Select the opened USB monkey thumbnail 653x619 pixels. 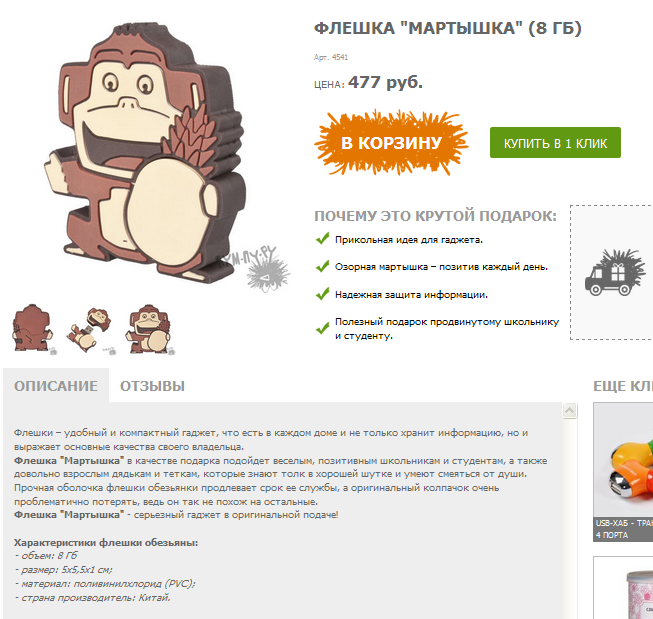click(91, 331)
